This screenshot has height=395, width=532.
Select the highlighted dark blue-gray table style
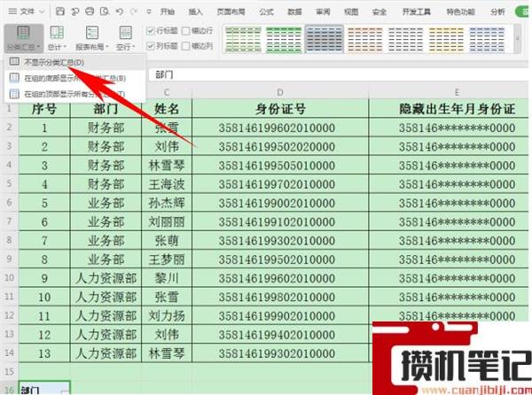(325, 40)
